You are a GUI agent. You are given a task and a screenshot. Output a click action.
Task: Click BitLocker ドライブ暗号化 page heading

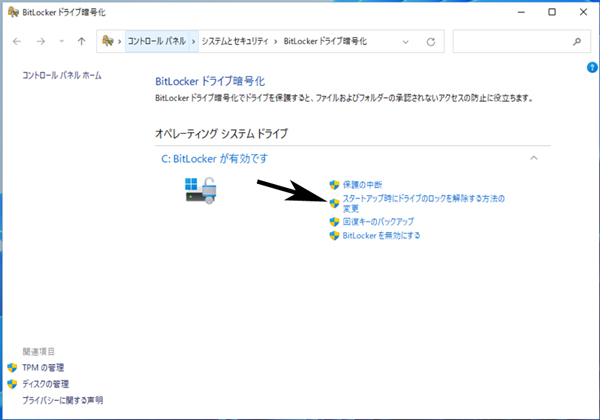coord(210,81)
